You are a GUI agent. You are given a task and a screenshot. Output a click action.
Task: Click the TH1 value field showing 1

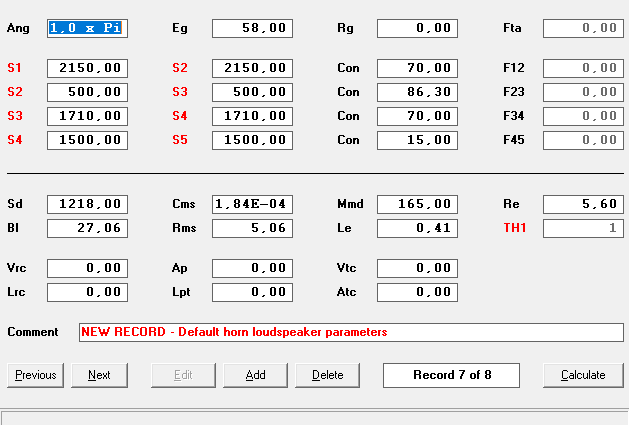[583, 228]
